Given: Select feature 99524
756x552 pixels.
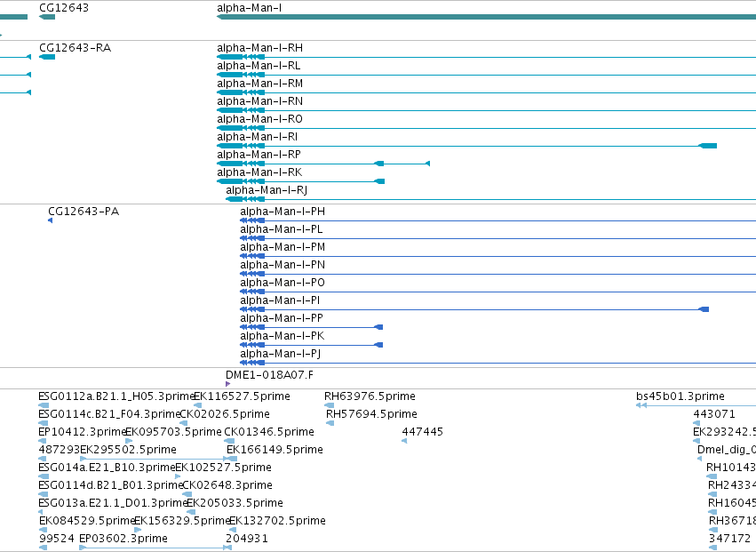Looking at the screenshot, I should click(56, 539).
